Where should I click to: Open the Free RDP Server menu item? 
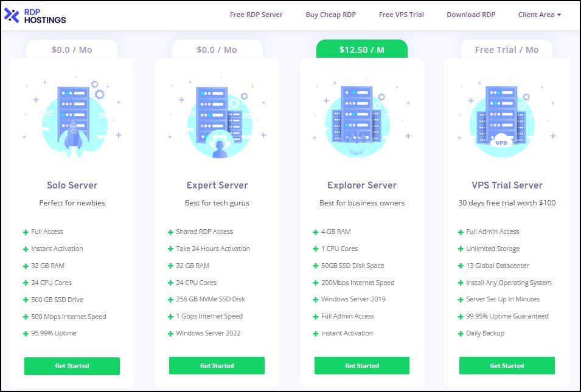click(256, 15)
